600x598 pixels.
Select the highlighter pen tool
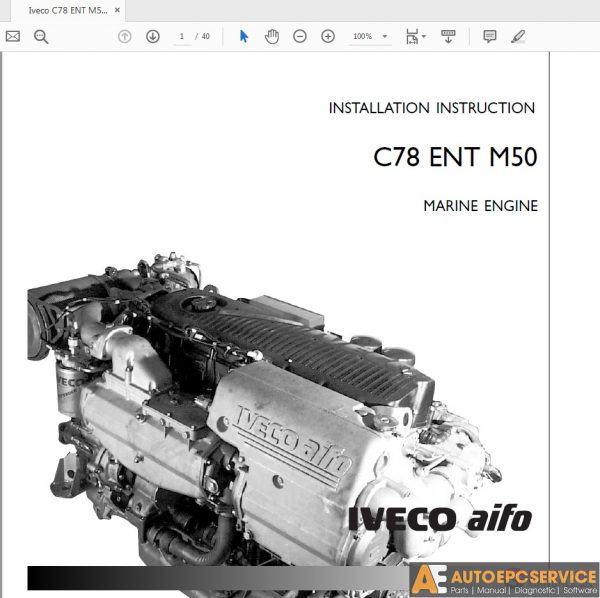(x=518, y=37)
